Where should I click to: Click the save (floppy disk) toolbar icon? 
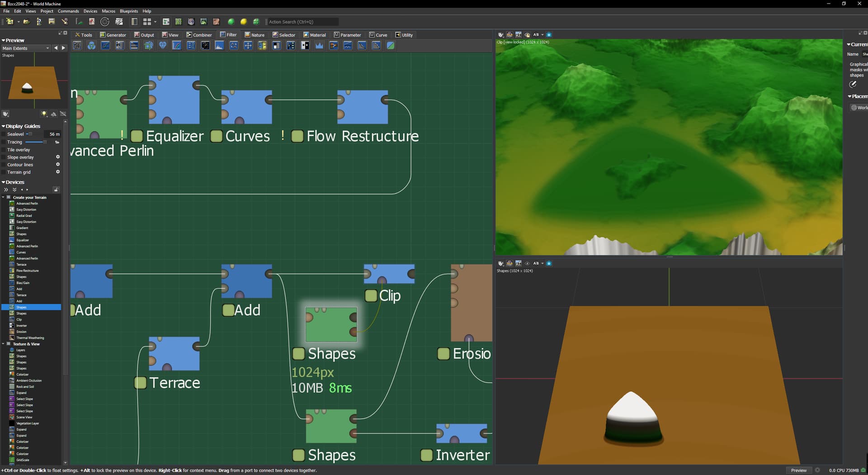(x=52, y=22)
